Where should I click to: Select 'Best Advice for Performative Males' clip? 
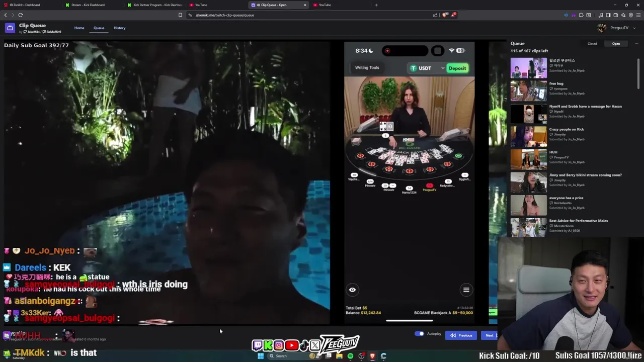(x=572, y=227)
